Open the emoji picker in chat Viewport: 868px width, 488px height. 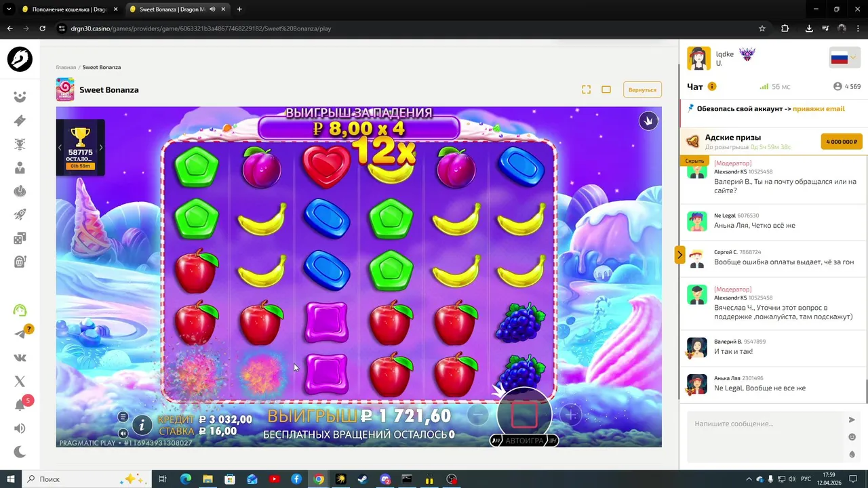click(852, 437)
